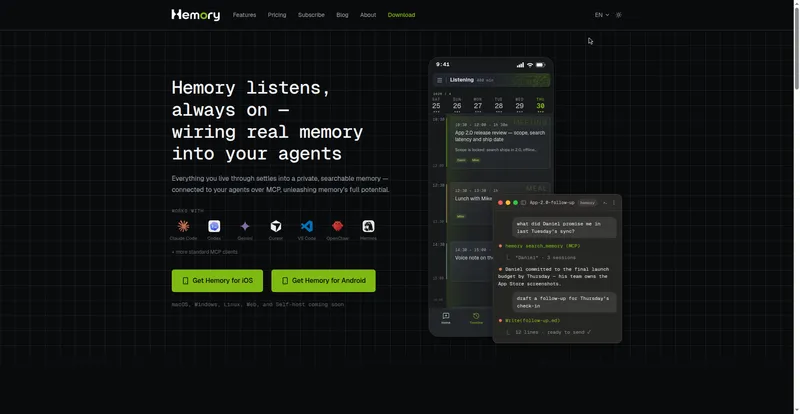
Task: Open the Features nav link
Action: [x=244, y=15]
